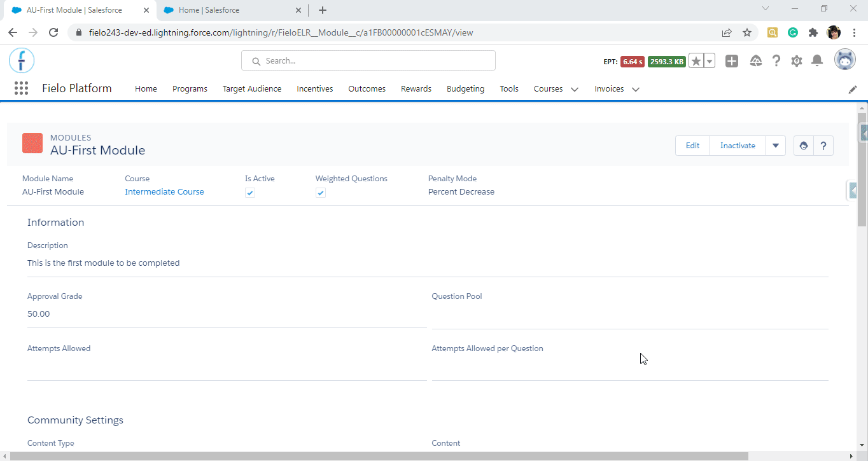Viewport: 868px width, 461px height.
Task: Open the App Launcher grid icon
Action: click(x=21, y=88)
